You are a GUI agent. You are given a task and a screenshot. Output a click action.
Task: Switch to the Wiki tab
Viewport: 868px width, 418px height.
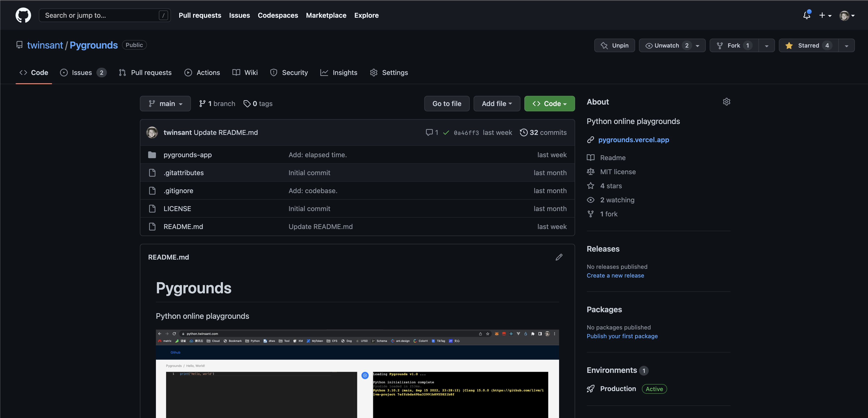click(x=245, y=72)
